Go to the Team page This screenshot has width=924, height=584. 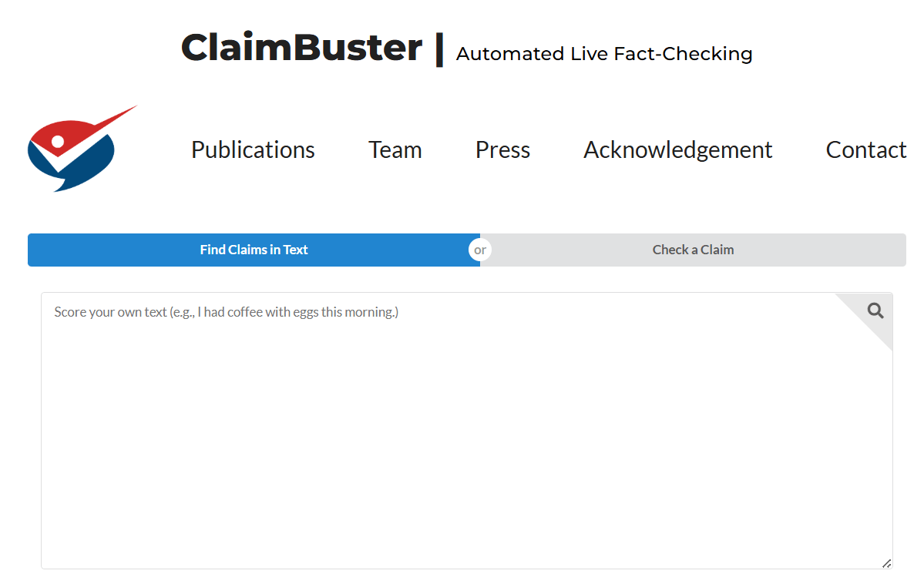click(x=395, y=149)
